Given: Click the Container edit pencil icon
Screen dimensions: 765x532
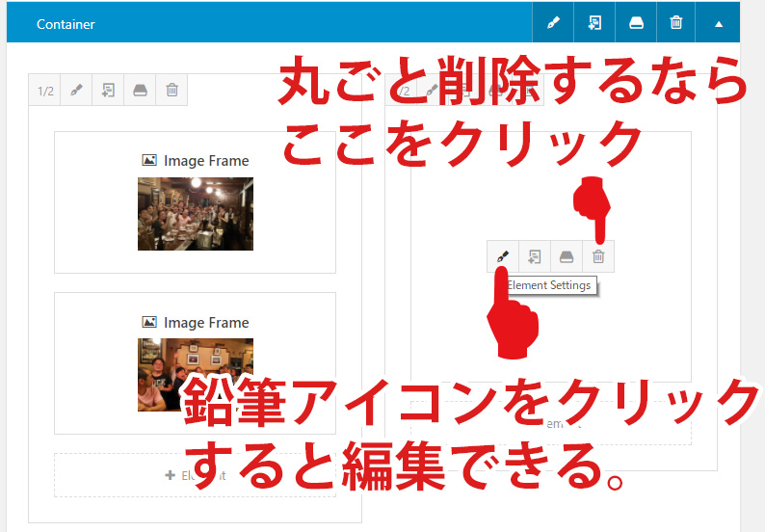Looking at the screenshot, I should 553,23.
